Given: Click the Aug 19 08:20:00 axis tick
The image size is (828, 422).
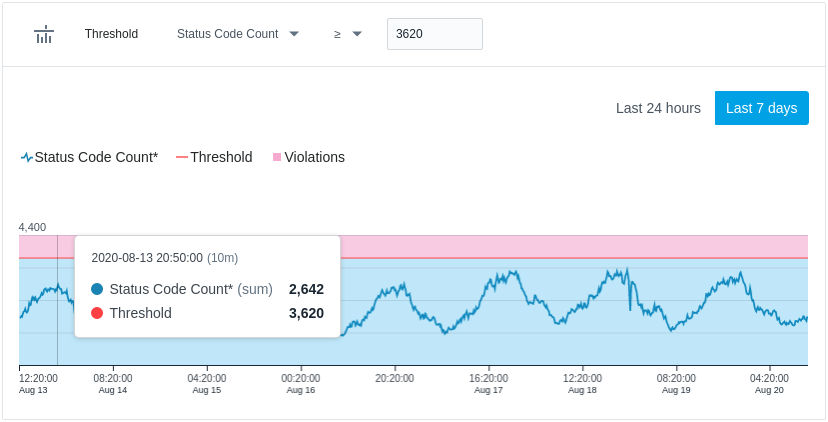Looking at the screenshot, I should tap(676, 383).
